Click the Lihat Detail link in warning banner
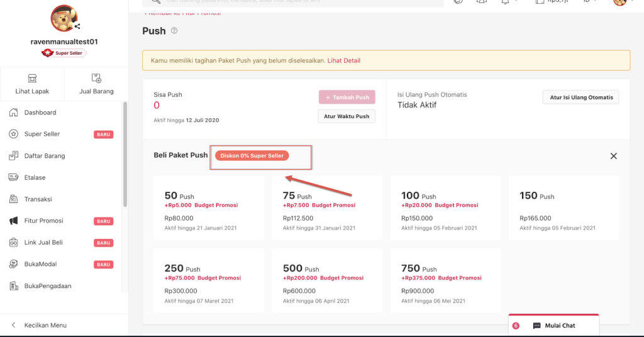The width and height of the screenshot is (644, 337). pos(344,60)
